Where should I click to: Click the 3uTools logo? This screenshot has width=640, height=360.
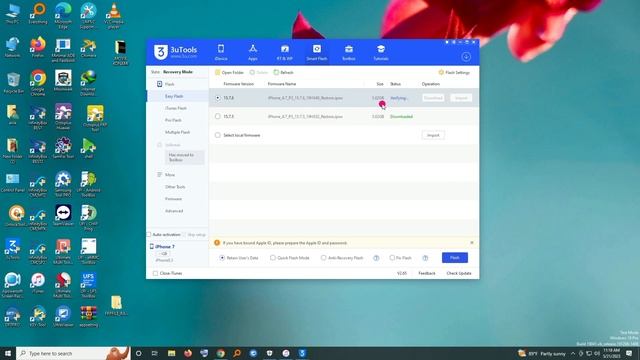click(176, 52)
